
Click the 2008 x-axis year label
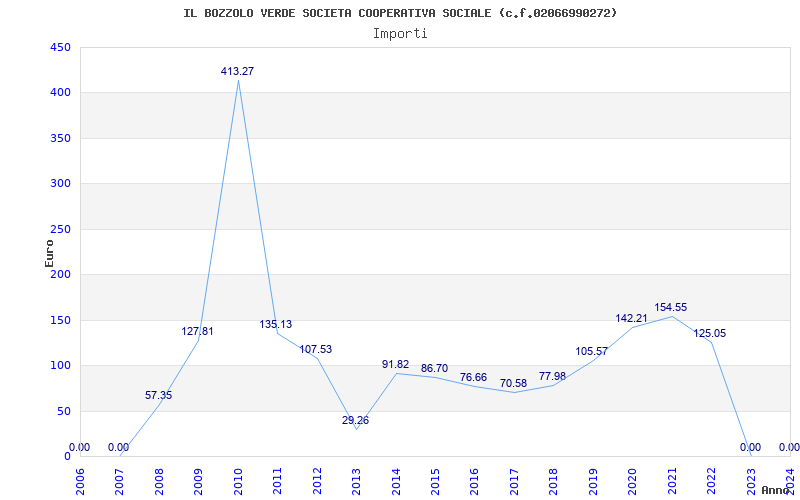[x=159, y=481]
